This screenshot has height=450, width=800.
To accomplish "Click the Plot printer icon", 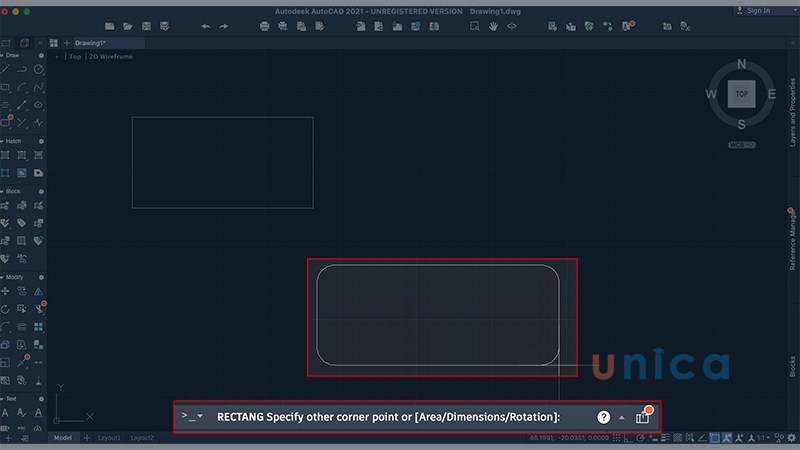I will (265, 25).
